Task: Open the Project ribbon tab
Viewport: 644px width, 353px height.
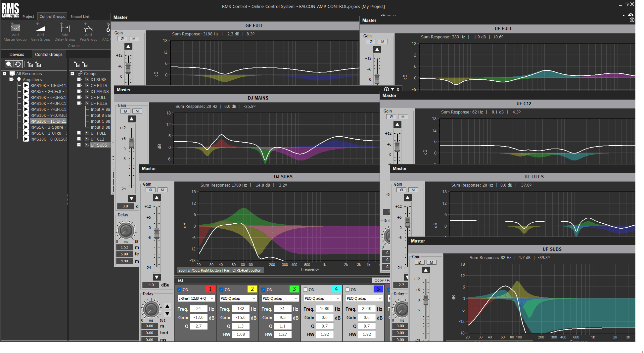Action: [28, 17]
